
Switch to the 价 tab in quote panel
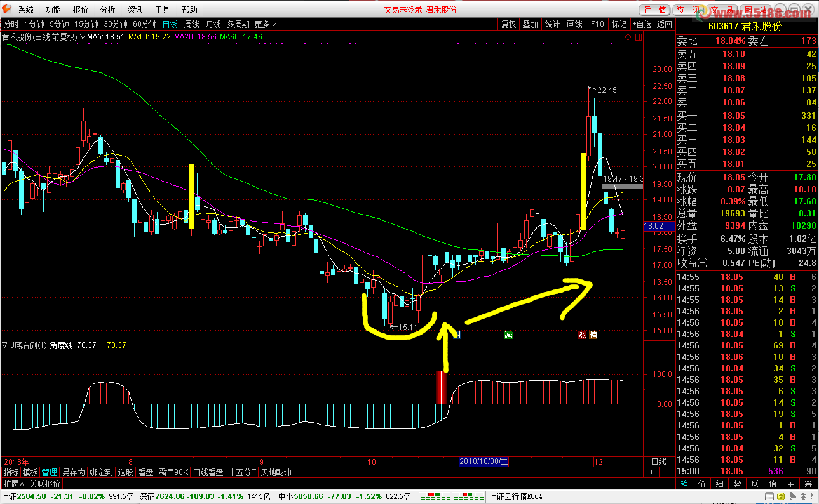[701, 484]
